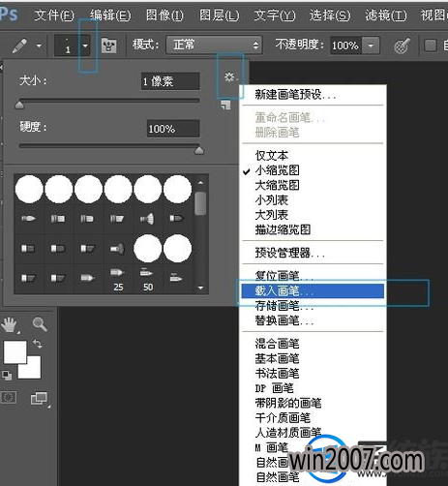Click the screen mode icon in toolbox
Image resolution: width=448 pixels, height=486 pixels.
pos(40,399)
